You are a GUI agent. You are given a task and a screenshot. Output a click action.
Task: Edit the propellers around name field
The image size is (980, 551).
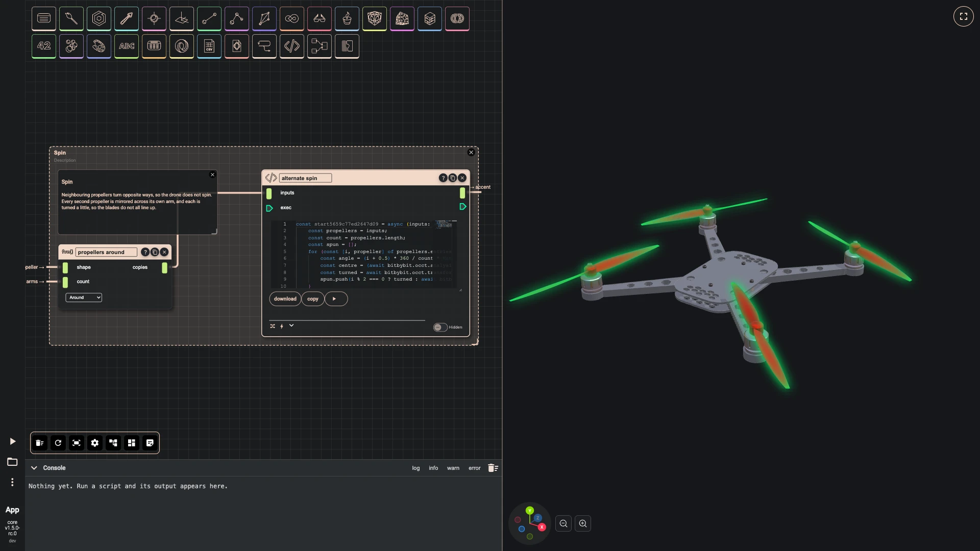[x=106, y=252]
